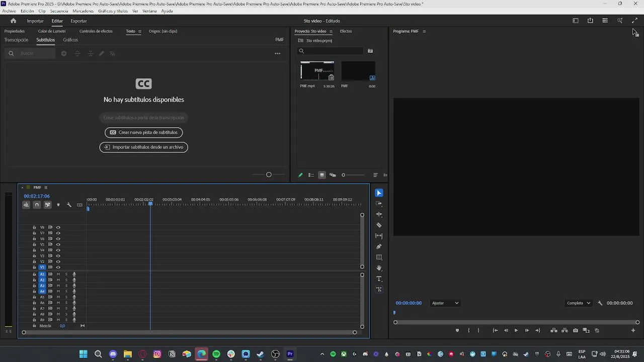Screen dimensions: 644x362
Task: Select the Hand tool
Action: click(379, 268)
